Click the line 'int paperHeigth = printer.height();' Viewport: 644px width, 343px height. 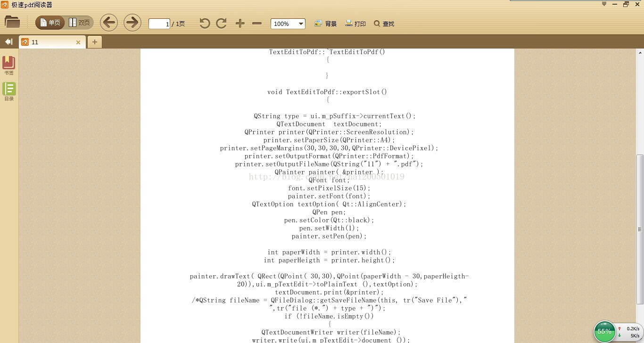pyautogui.click(x=329, y=260)
